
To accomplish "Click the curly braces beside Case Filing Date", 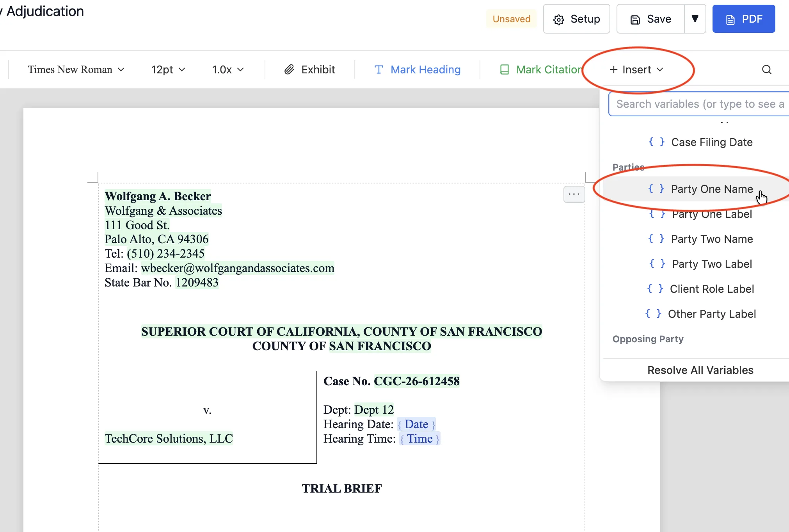I will pyautogui.click(x=656, y=142).
